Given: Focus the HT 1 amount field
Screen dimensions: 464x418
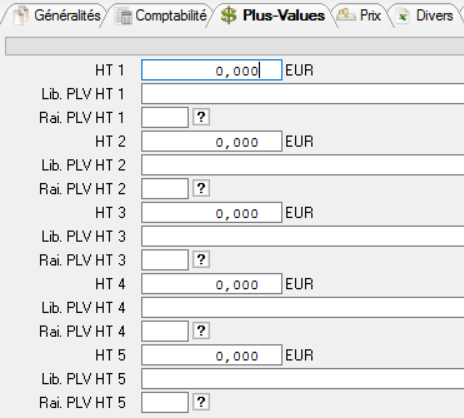Looking at the screenshot, I should 212,70.
